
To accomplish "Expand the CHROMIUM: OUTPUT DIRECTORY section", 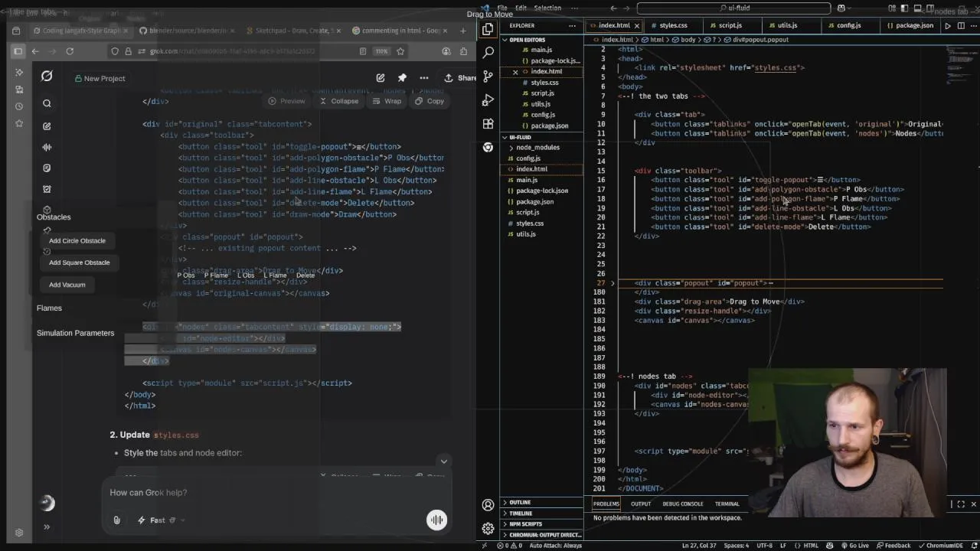I will tap(542, 535).
